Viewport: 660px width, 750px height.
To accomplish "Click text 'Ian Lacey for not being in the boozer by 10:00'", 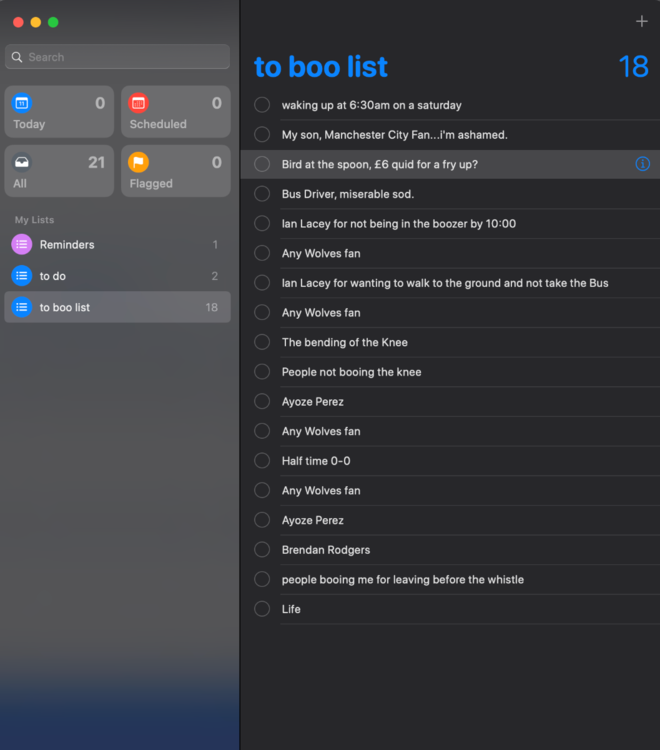I will pyautogui.click(x=399, y=224).
